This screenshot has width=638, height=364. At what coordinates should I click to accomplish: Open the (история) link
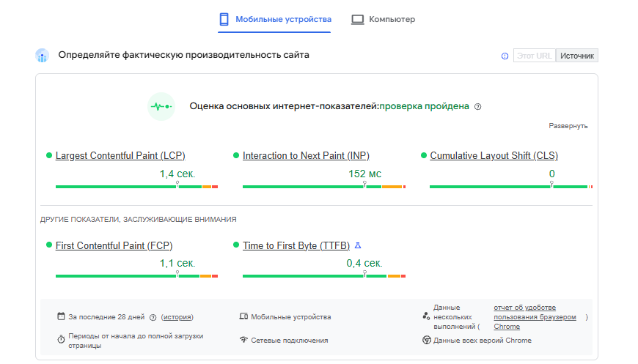(177, 317)
